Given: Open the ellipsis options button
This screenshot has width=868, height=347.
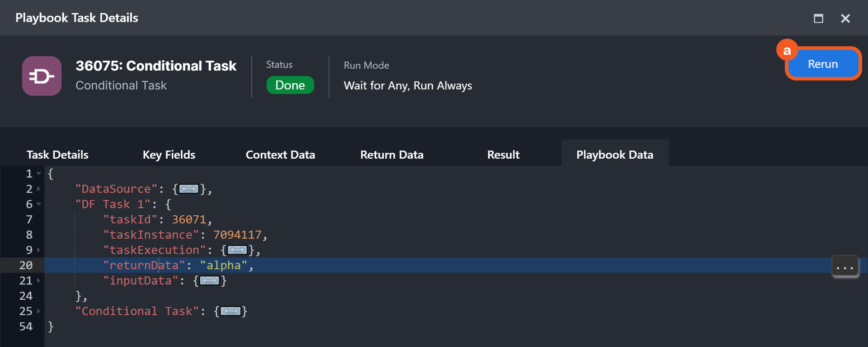Looking at the screenshot, I should [845, 267].
